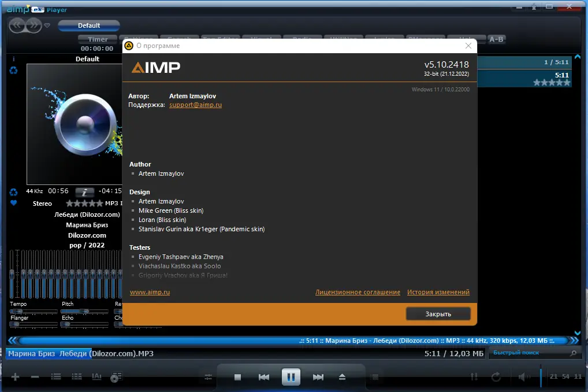
Task: Click the upper blue recycle icon by cover
Action: (x=13, y=70)
